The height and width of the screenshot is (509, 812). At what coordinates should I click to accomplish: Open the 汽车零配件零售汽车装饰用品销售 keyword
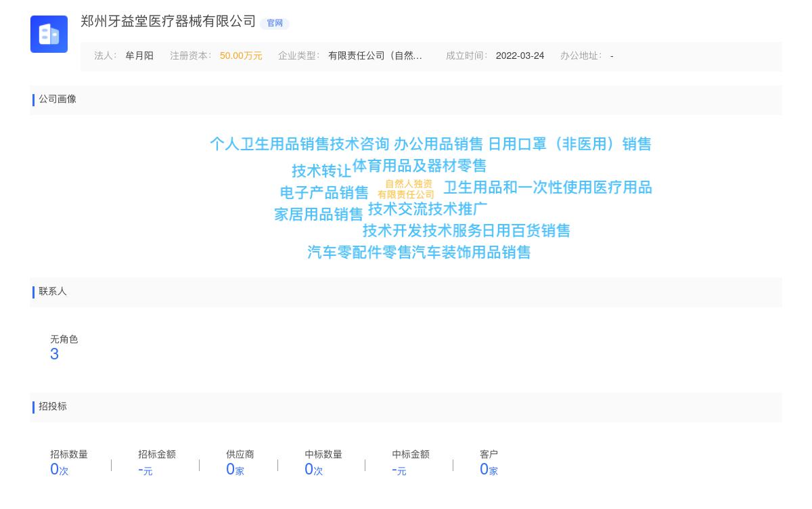(418, 252)
